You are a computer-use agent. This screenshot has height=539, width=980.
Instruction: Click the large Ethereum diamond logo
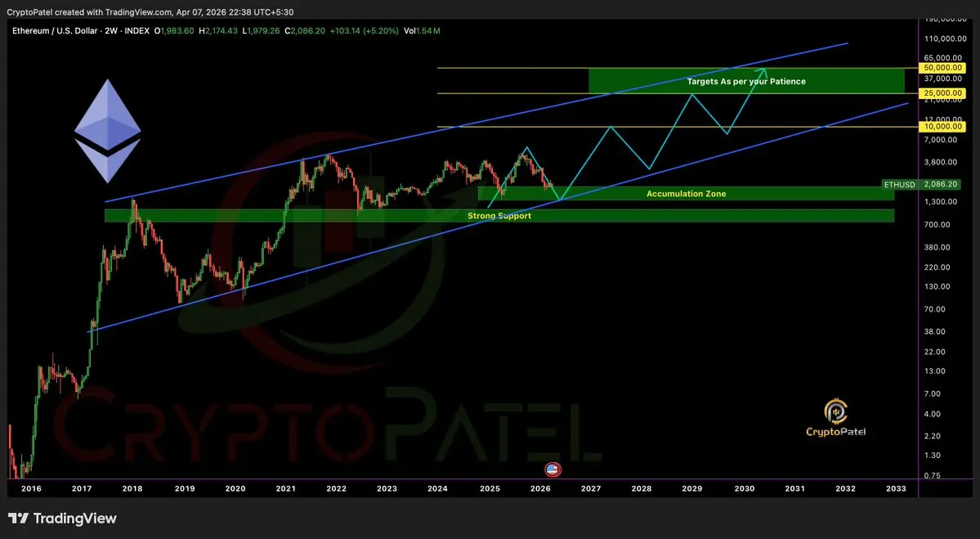click(x=108, y=131)
